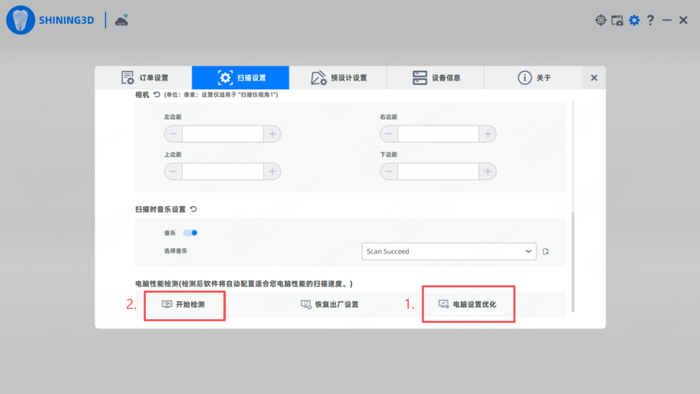Click the 开始检测 button

(183, 304)
